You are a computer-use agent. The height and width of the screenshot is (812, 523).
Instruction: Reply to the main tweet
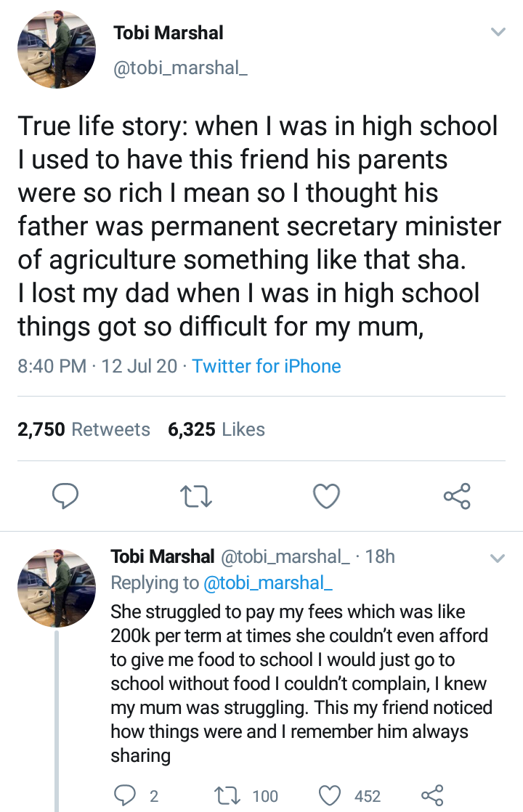tap(65, 496)
